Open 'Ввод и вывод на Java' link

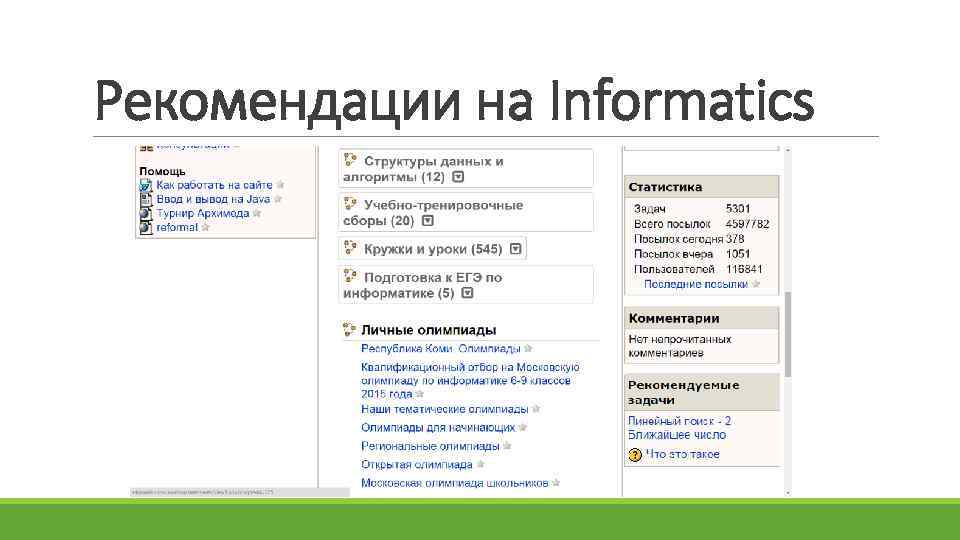[x=213, y=199]
